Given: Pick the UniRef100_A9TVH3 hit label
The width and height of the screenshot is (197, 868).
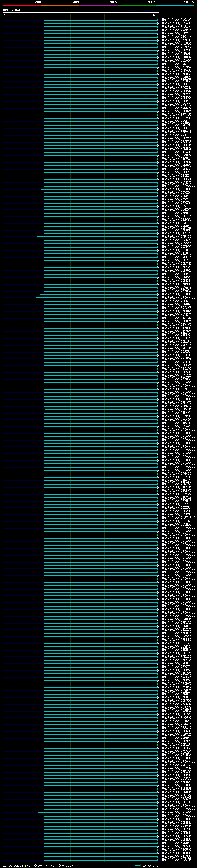Looking at the screenshot, I should (x=177, y=118).
